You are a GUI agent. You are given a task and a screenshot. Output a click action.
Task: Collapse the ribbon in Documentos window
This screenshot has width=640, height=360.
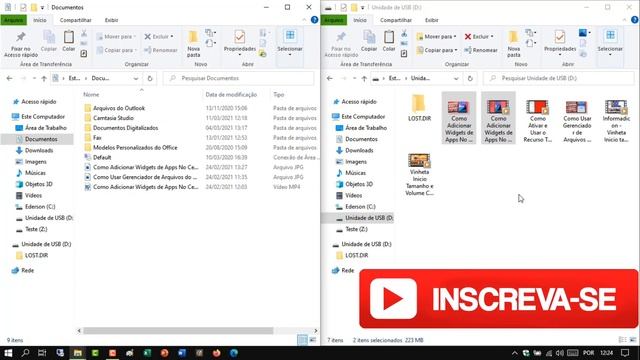coord(304,20)
